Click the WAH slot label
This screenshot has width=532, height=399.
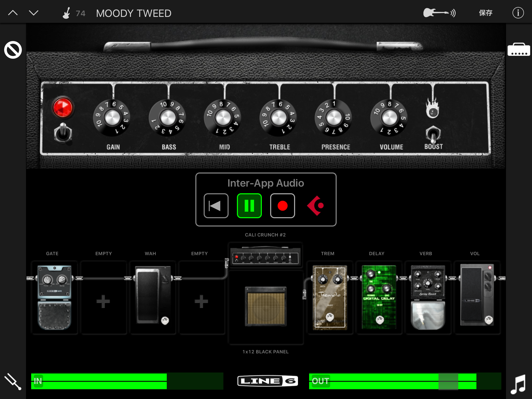pos(150,254)
